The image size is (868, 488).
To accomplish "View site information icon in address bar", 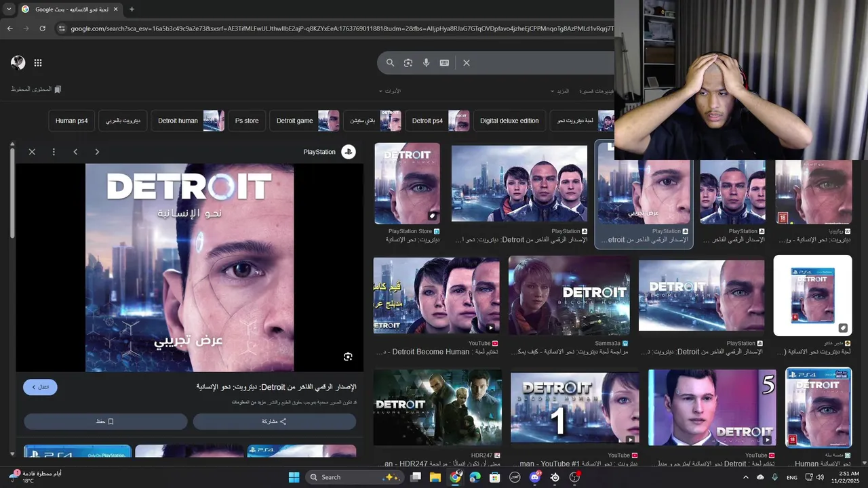I will coord(62,28).
